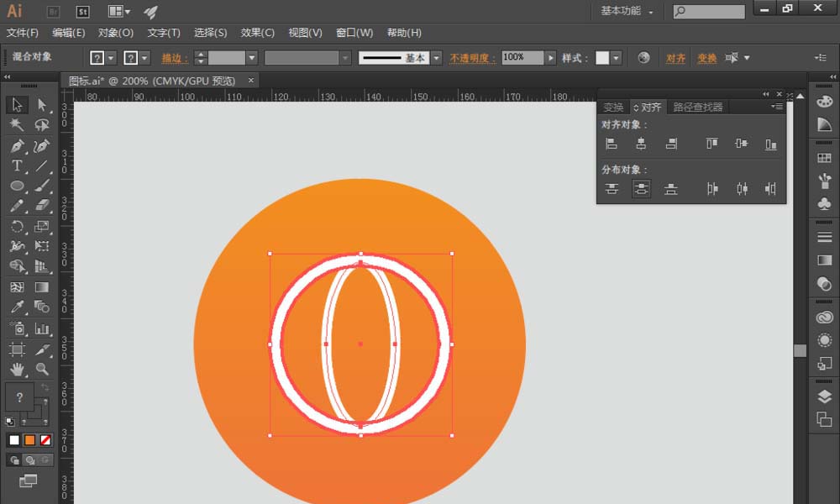Select the Direct Selection tool
The height and width of the screenshot is (504, 840).
pyautogui.click(x=42, y=104)
